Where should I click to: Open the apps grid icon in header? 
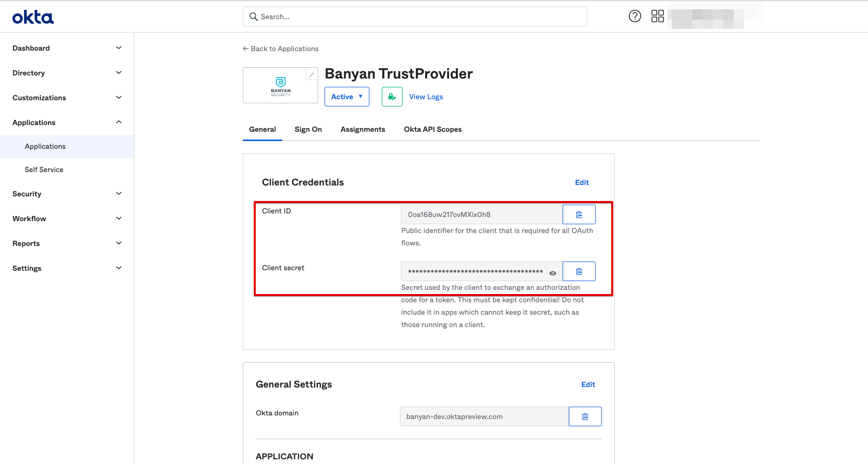pos(657,17)
